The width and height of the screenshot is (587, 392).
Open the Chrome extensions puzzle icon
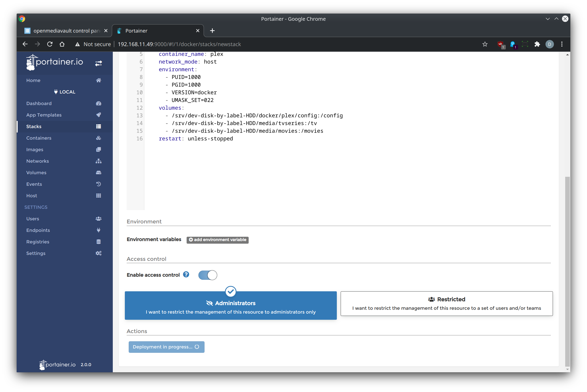(537, 44)
